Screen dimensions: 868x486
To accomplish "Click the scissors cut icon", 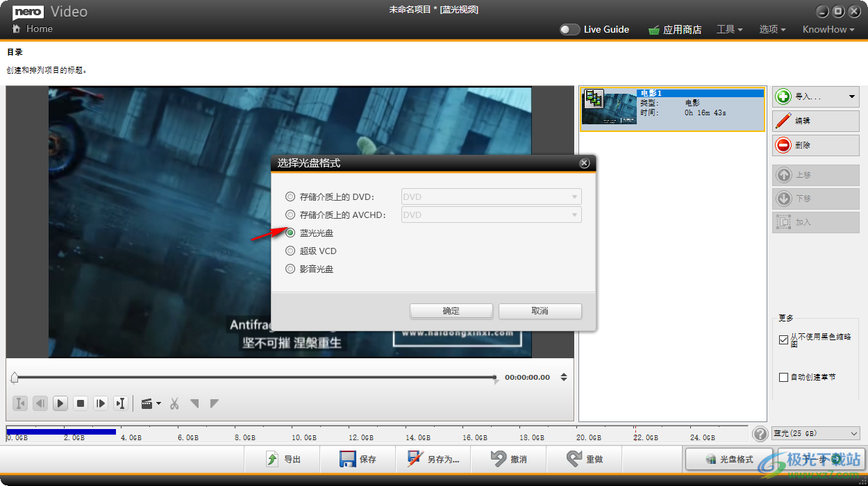I will [x=175, y=403].
